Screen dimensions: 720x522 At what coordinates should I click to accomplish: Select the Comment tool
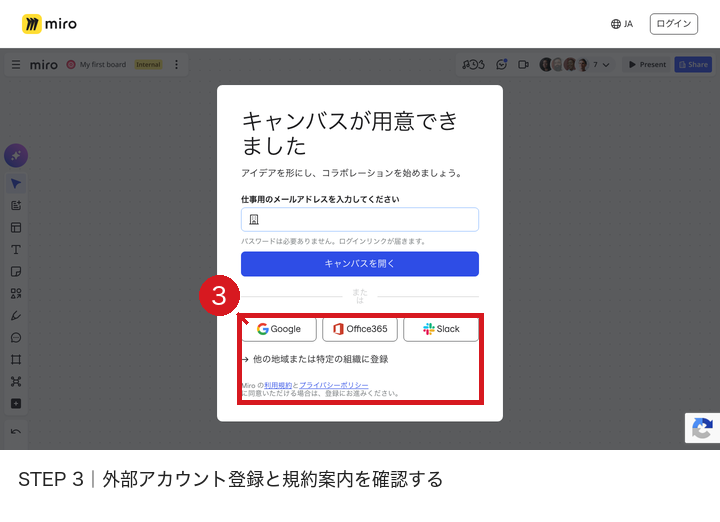click(16, 337)
